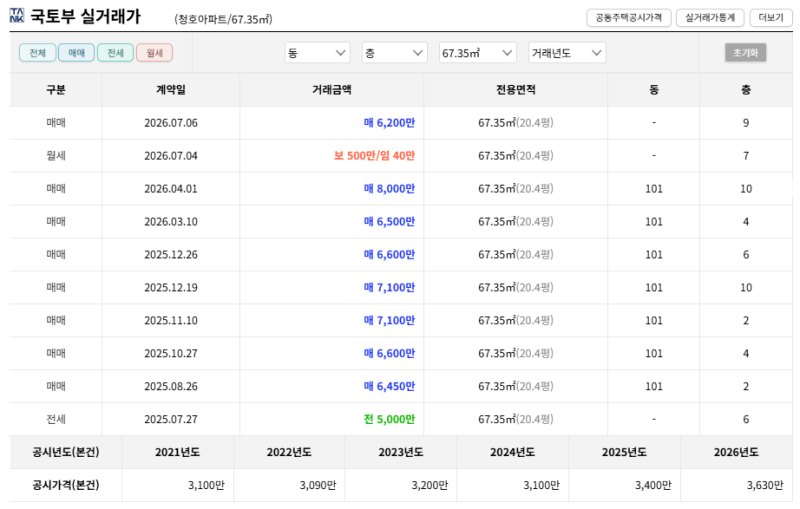Open the 동 dropdown

[317, 53]
